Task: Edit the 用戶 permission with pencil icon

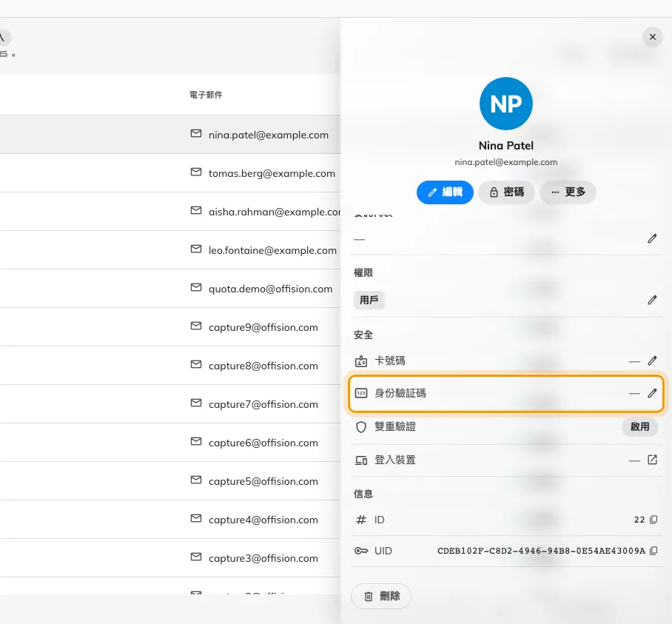Action: pyautogui.click(x=652, y=300)
